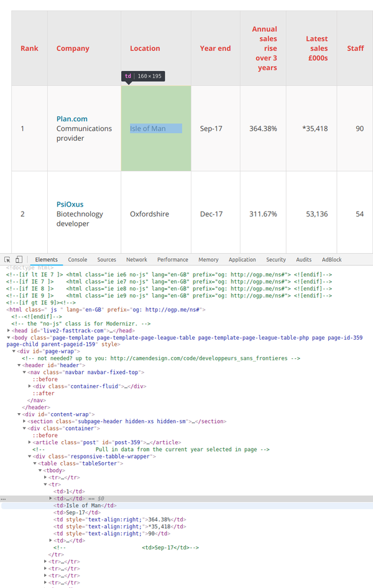
Task: Select the ::before pseudo-element under nav
Action: point(45,379)
